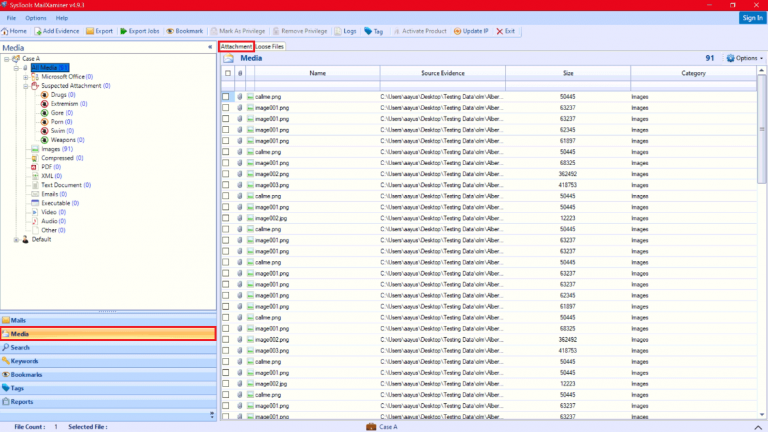Click Exit in the toolbar

[x=505, y=31]
